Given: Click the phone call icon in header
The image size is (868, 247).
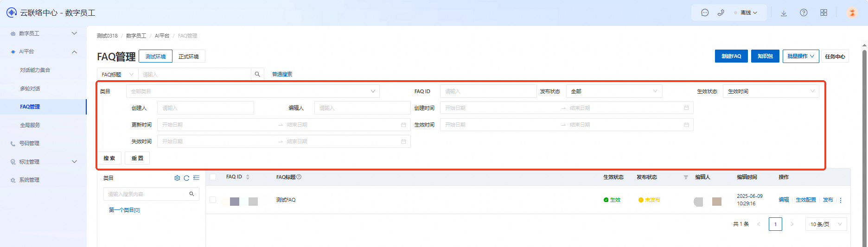Looking at the screenshot, I should tap(721, 13).
